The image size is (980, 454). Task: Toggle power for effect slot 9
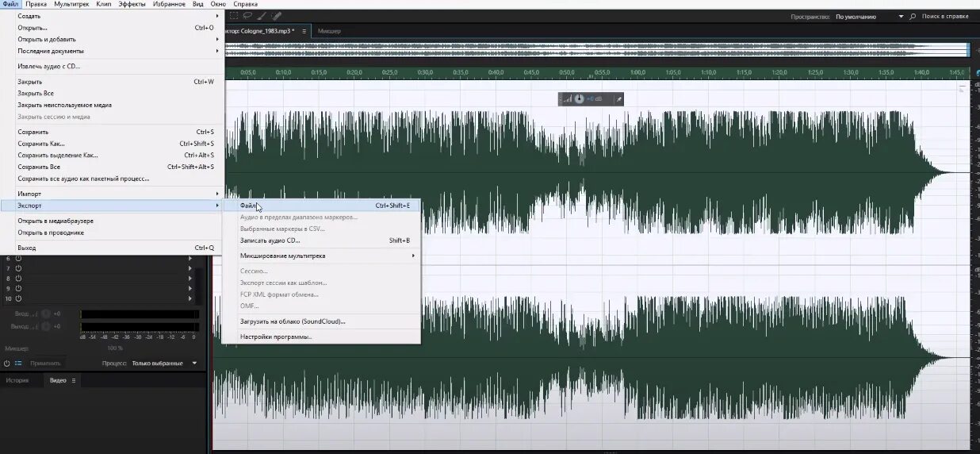point(18,288)
